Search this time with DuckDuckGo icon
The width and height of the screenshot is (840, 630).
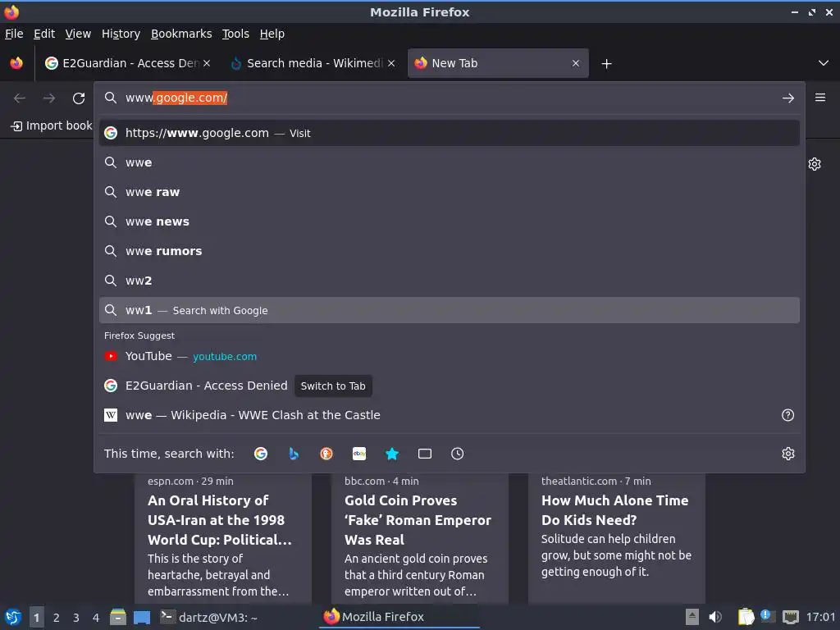[326, 454]
